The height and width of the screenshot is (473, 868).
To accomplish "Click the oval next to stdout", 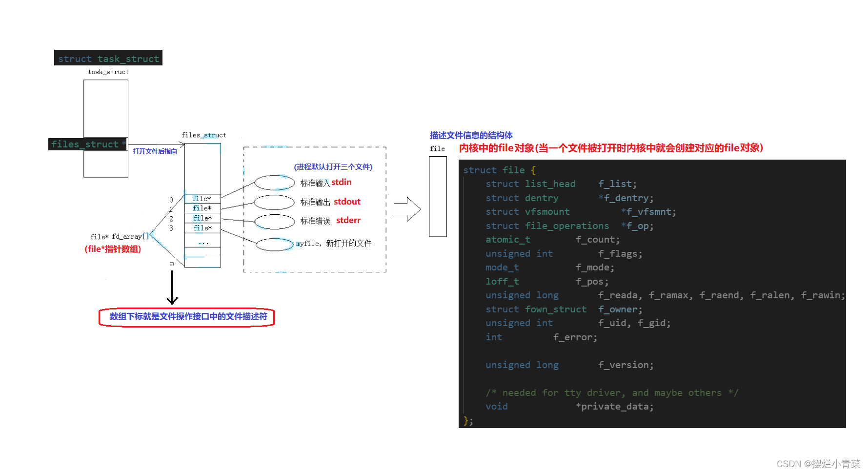I will pos(274,202).
